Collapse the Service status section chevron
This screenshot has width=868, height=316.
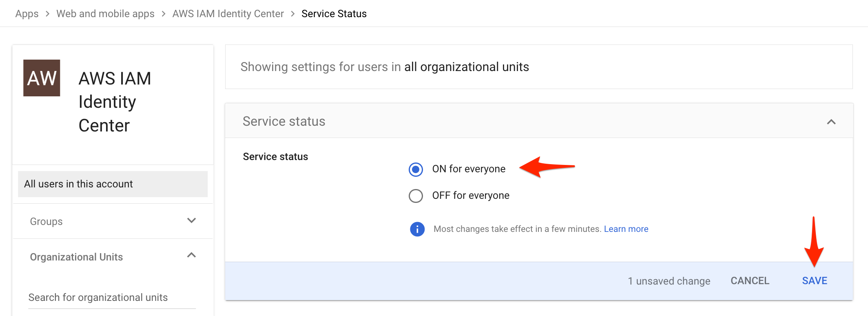(x=831, y=122)
